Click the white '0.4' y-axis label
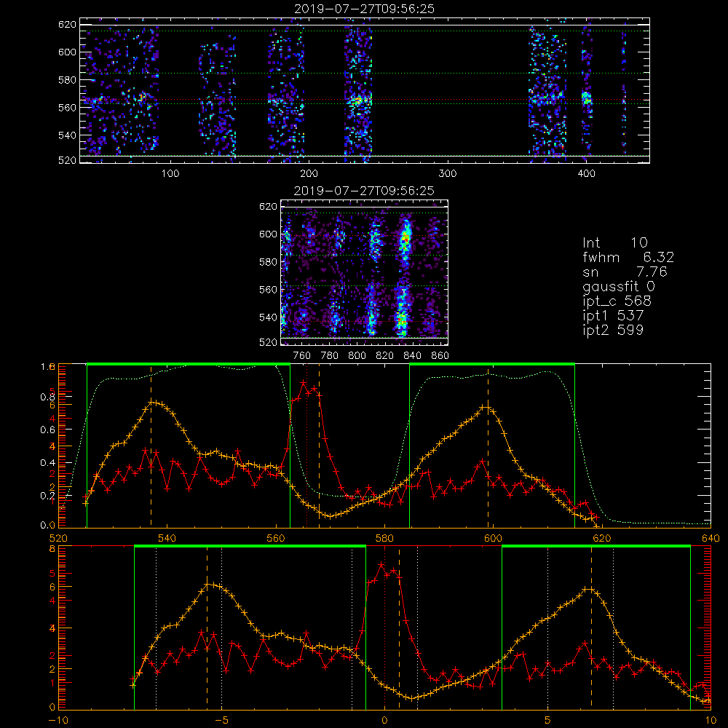This screenshot has width=728, height=728. click(x=47, y=463)
